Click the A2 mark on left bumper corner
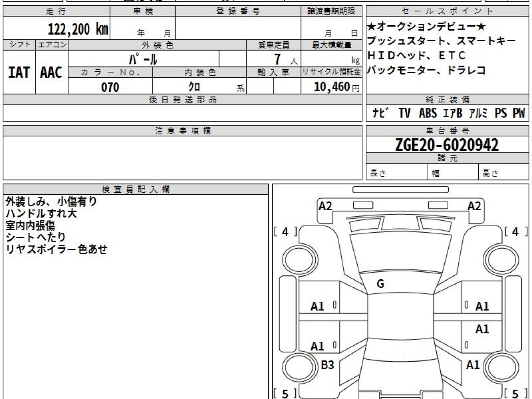The width and height of the screenshot is (532, 399). [325, 206]
